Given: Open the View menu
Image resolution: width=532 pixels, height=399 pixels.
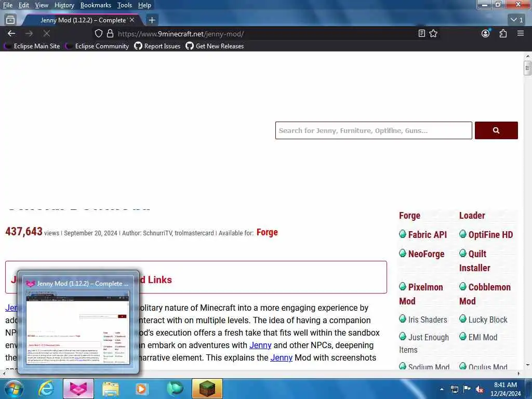Looking at the screenshot, I should tap(42, 5).
